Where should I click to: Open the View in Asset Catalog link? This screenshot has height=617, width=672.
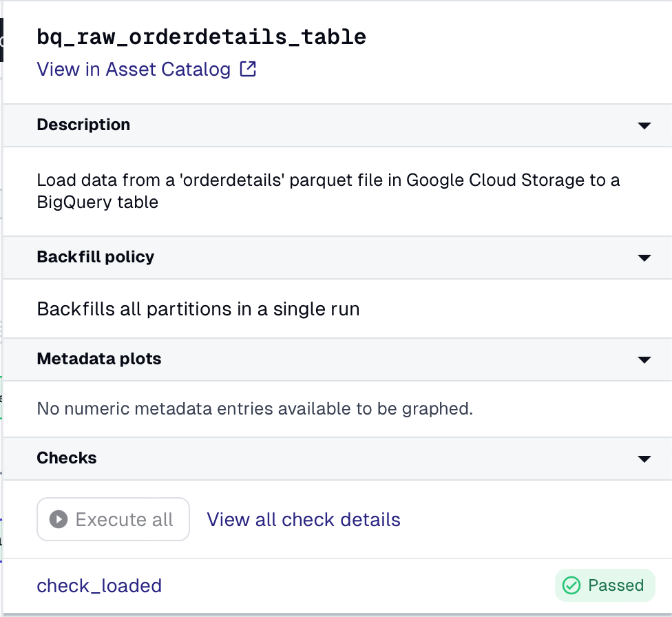pos(146,69)
